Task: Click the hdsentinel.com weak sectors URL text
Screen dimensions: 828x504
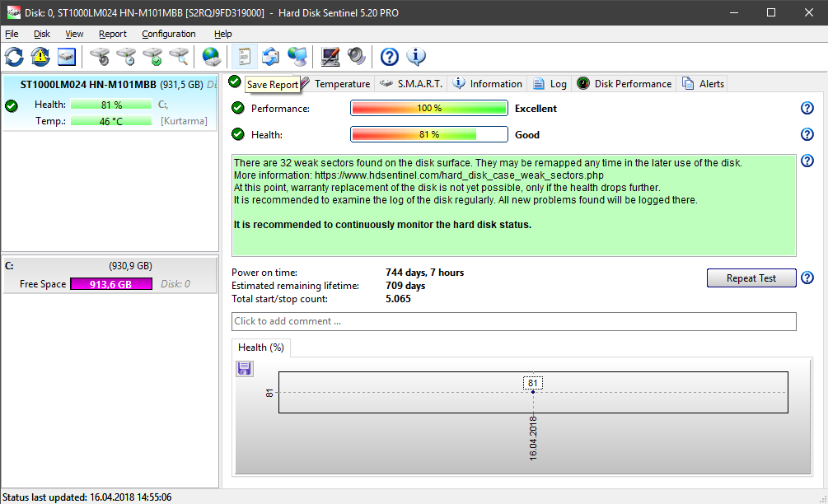Action: coord(459,175)
